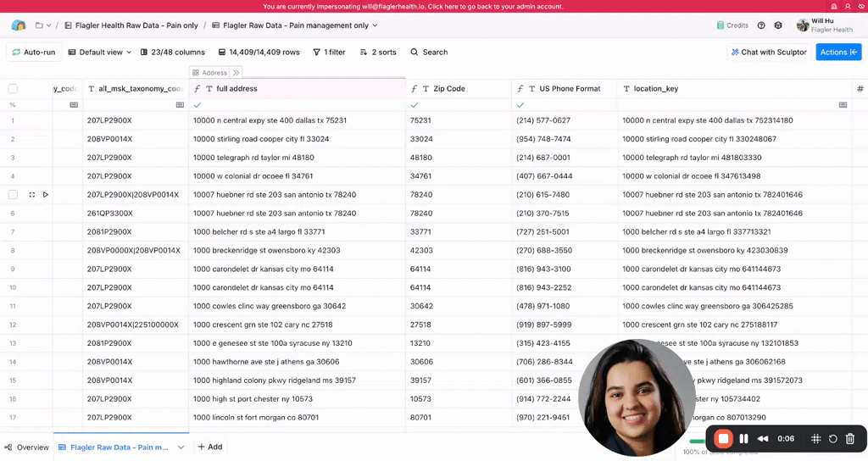Image resolution: width=868 pixels, height=461 pixels.
Task: Open the settings gear icon in header
Action: click(780, 25)
